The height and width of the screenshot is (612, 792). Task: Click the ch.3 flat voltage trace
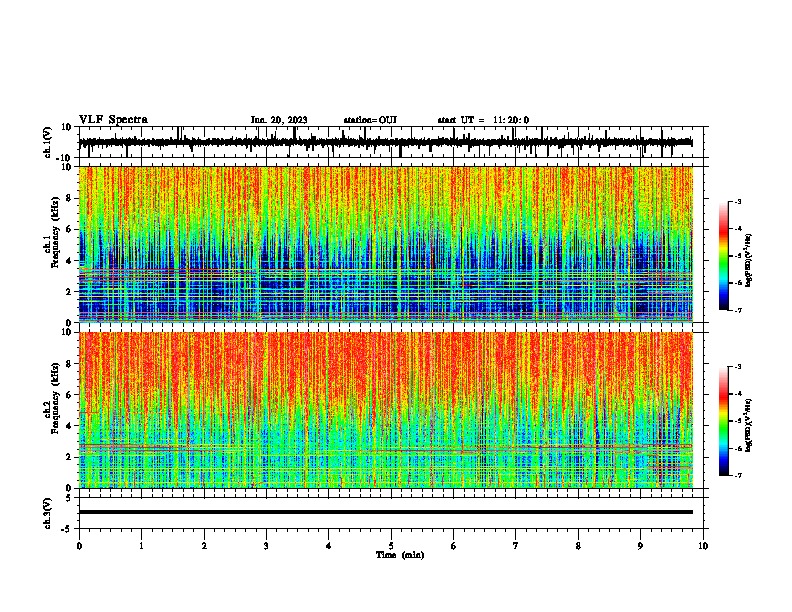[386, 512]
